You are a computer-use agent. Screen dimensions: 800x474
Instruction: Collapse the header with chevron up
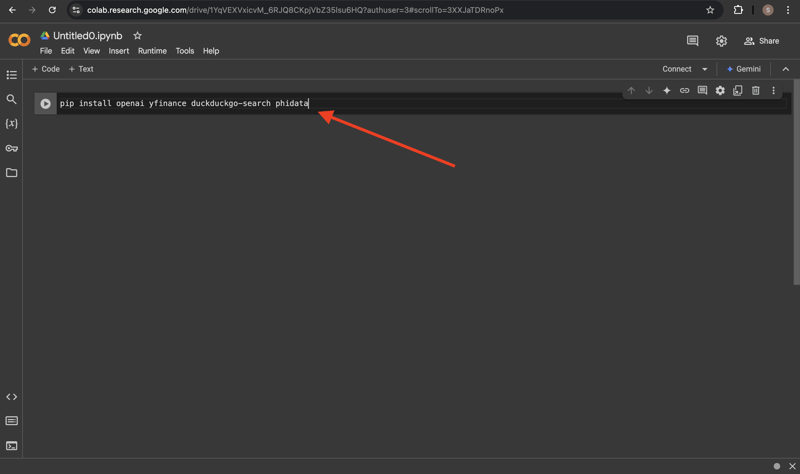click(785, 69)
